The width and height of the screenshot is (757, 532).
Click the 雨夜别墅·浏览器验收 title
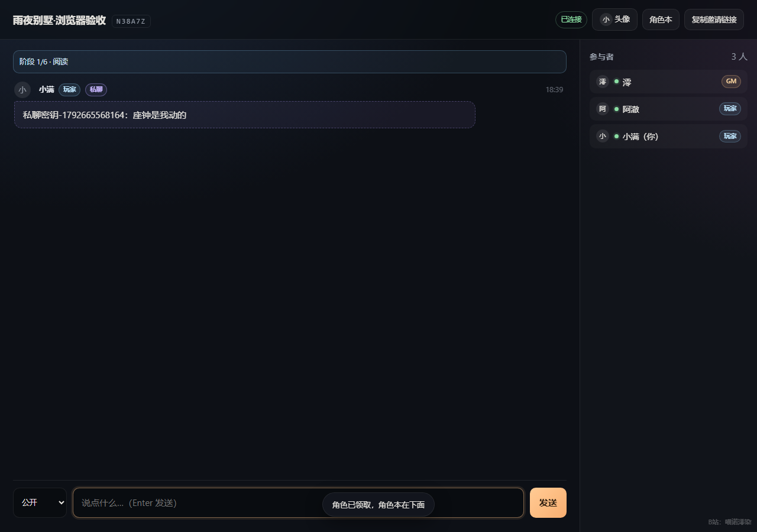pyautogui.click(x=59, y=20)
